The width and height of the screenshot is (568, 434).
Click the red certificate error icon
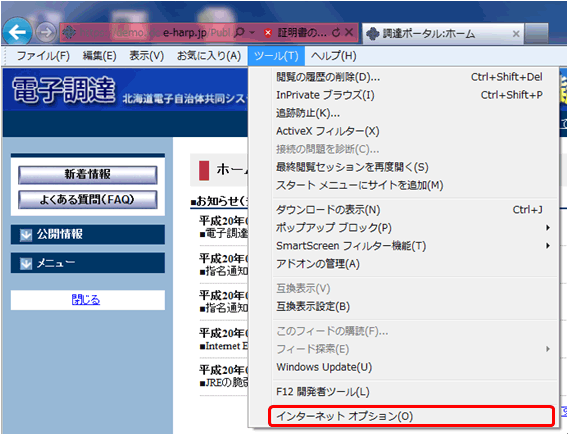268,33
